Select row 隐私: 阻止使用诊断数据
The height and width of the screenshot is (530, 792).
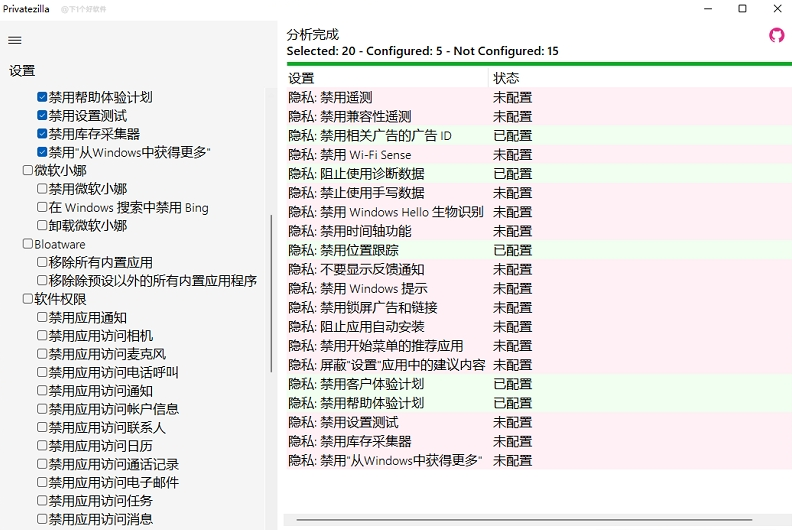539,174
